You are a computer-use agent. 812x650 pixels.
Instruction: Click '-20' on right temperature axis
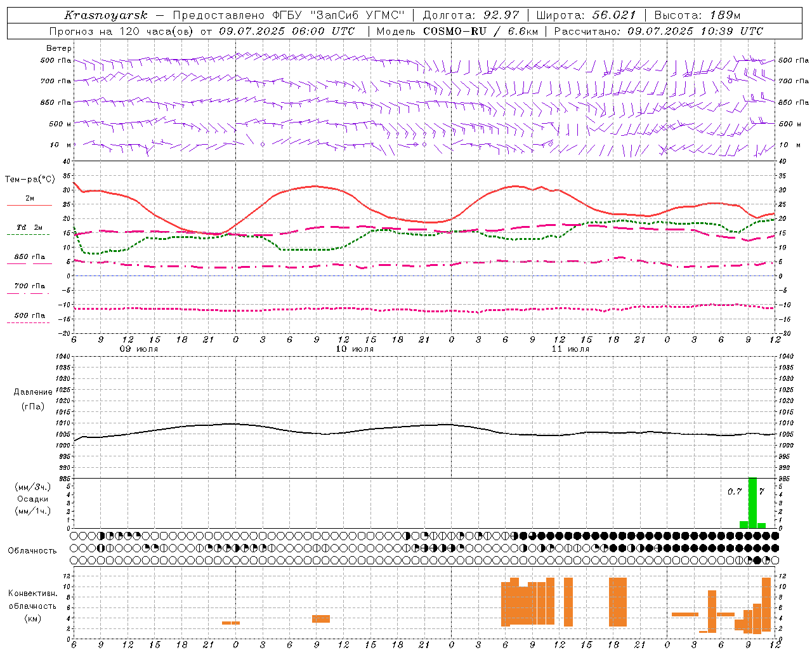click(783, 333)
